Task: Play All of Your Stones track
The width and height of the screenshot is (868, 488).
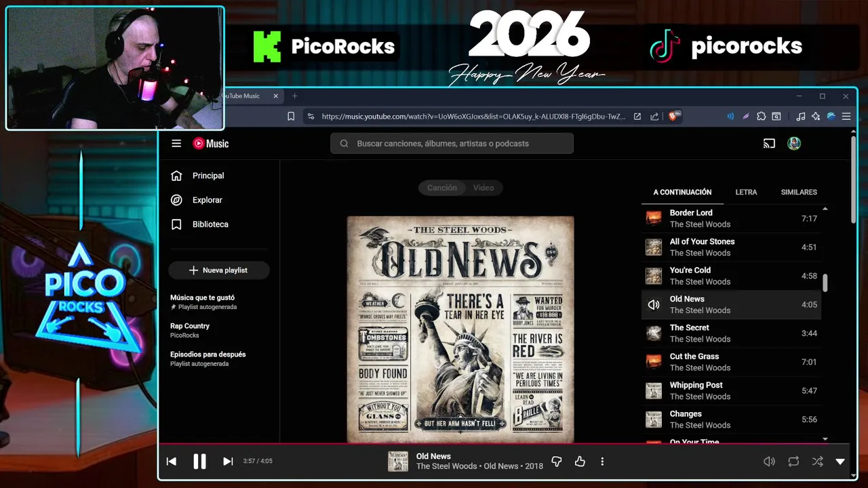Action: [731, 247]
